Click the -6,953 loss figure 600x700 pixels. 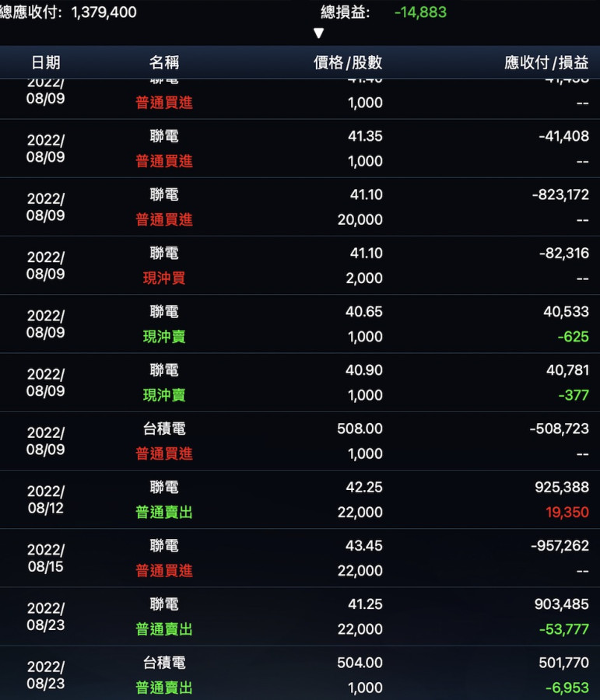coord(569,688)
